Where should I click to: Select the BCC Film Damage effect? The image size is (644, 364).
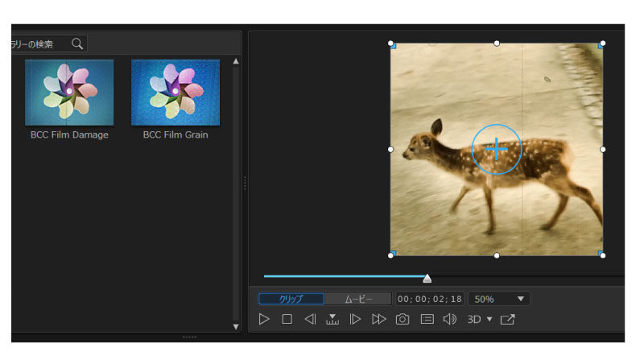click(69, 93)
